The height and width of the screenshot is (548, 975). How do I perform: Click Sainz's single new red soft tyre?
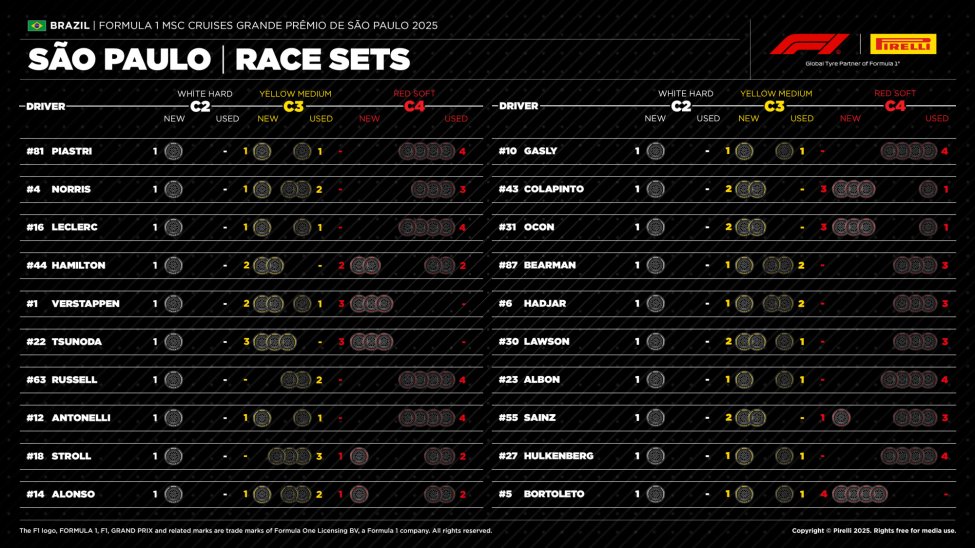pyautogui.click(x=841, y=418)
